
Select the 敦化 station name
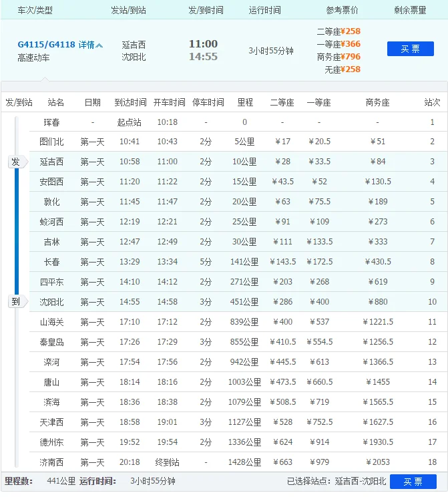pos(51,202)
